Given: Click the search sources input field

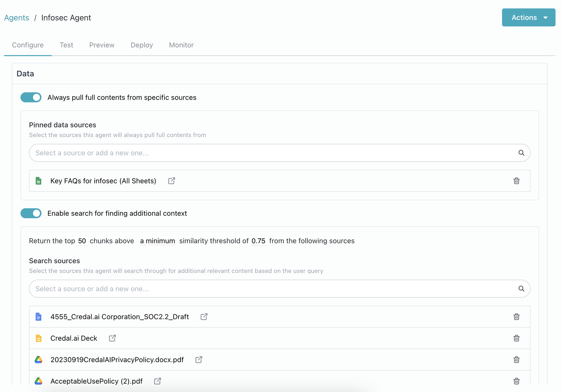Looking at the screenshot, I should (279, 289).
